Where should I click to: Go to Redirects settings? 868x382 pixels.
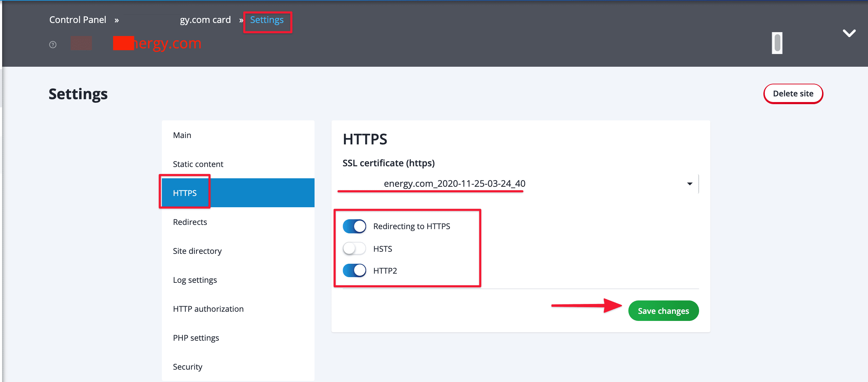pyautogui.click(x=190, y=222)
